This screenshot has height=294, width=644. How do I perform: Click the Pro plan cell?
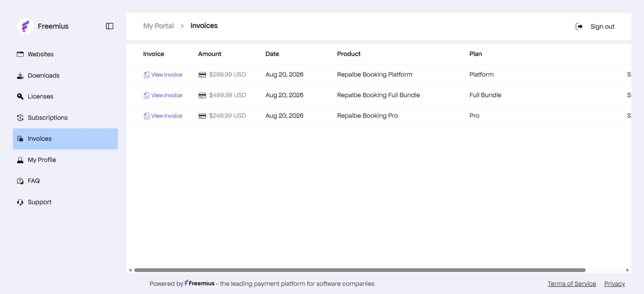click(474, 116)
